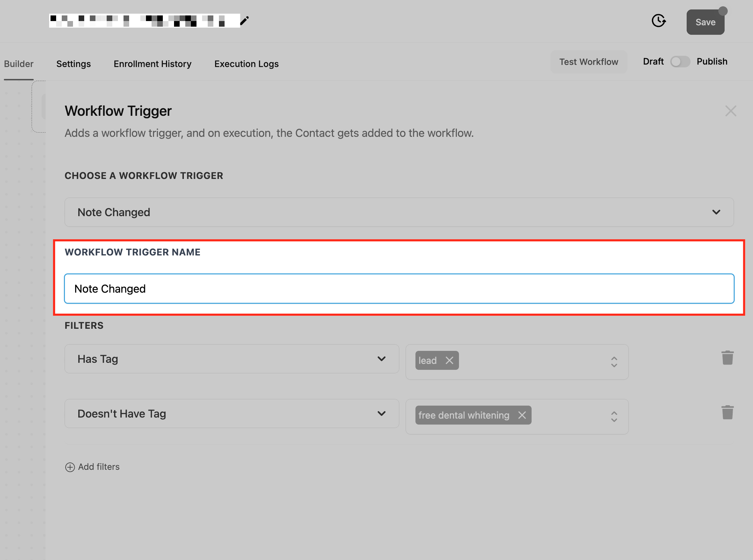Toggle the Draft/Publish switch

(680, 62)
